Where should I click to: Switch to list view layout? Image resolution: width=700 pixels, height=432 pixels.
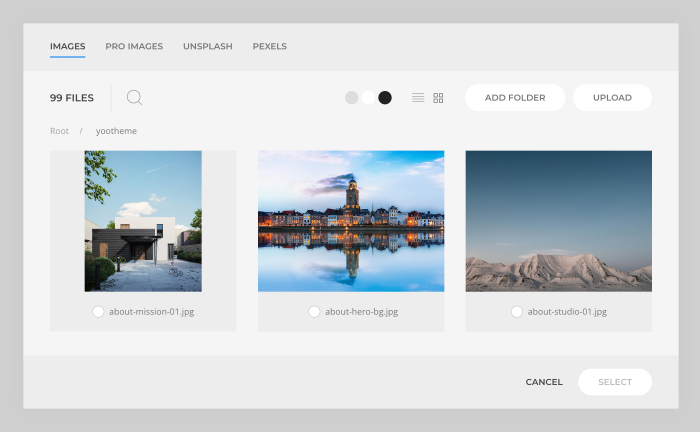418,98
